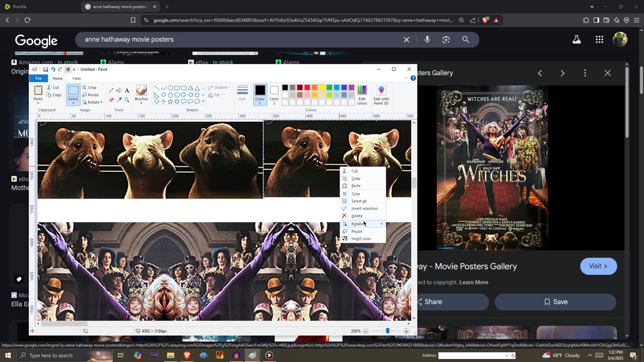Image resolution: width=644 pixels, height=362 pixels.
Task: Choose Invert selection in the context menu
Action: (x=363, y=208)
